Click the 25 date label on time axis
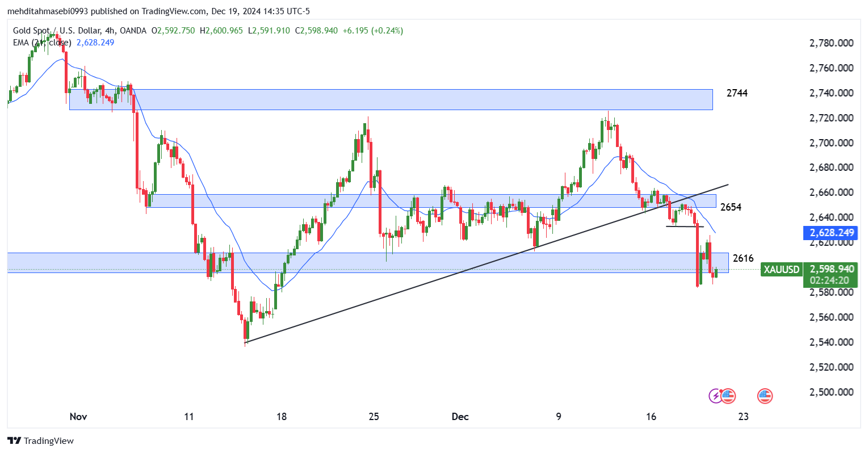Screen dimensions: 868x453 (x=374, y=417)
